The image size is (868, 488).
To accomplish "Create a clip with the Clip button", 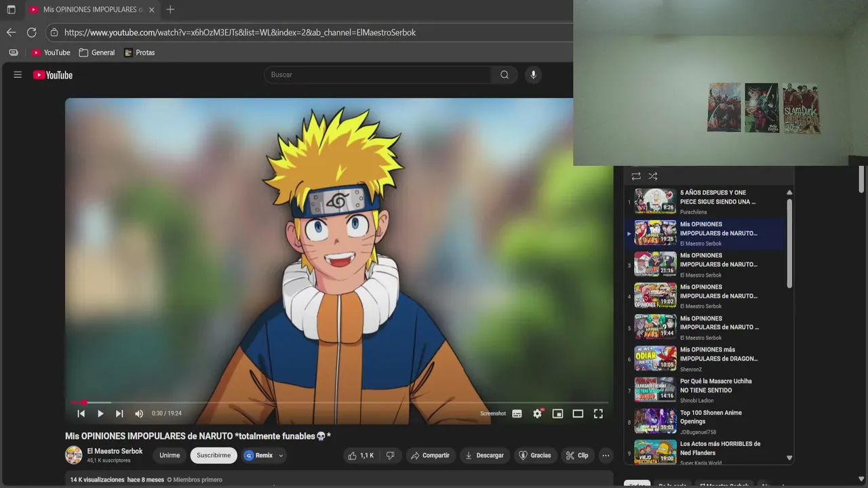I will click(577, 455).
